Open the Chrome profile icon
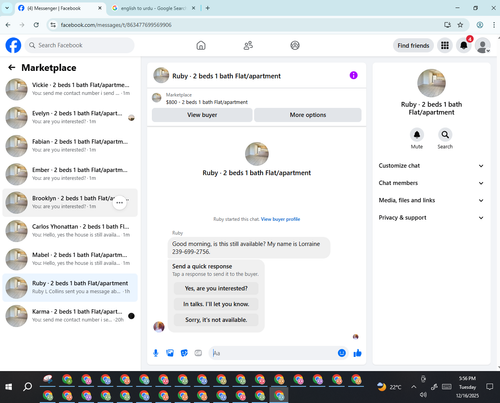This screenshot has height=403, width=500. [480, 25]
